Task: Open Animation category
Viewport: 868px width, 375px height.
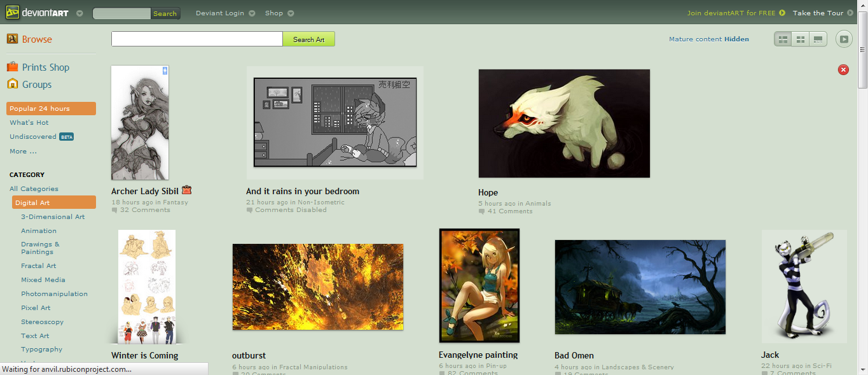Action: (39, 231)
